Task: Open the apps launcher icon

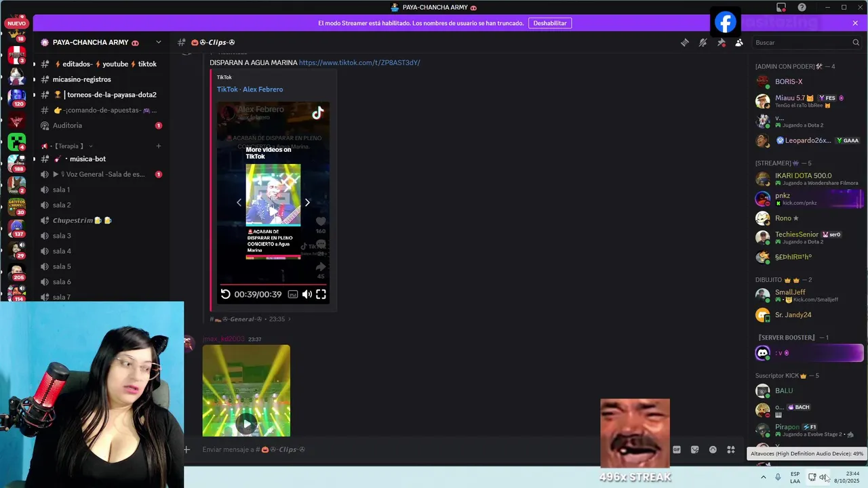Action: 731,449
